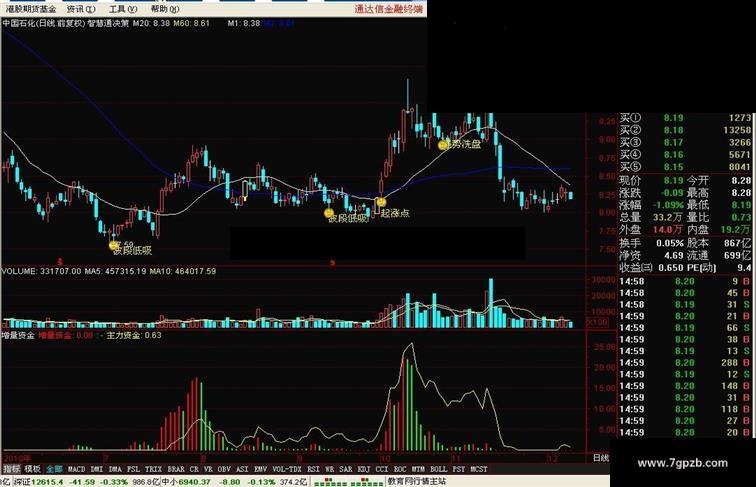Click the 强势洗盘 smiley signal marker
The image size is (756, 487).
pos(443,144)
